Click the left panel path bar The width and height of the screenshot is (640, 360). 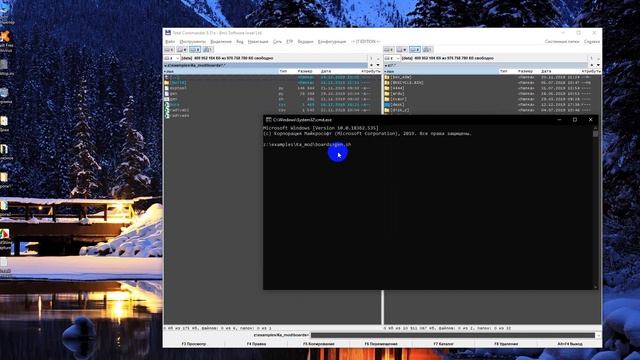click(x=266, y=65)
